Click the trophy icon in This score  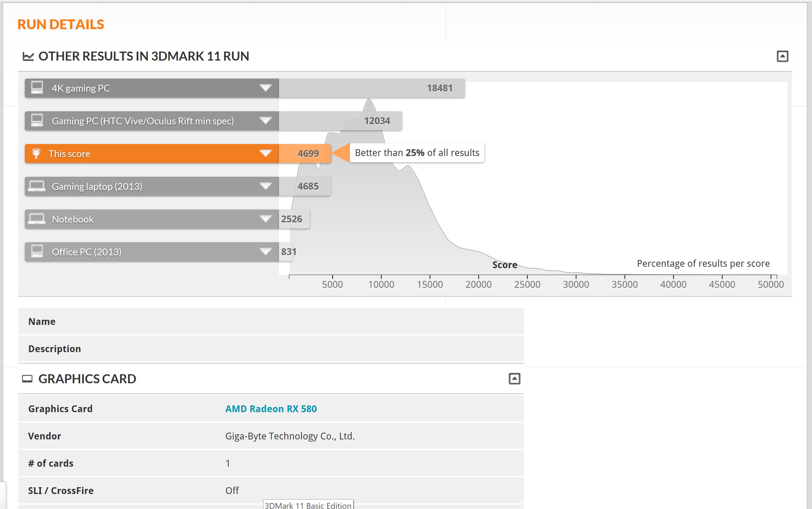(x=36, y=153)
